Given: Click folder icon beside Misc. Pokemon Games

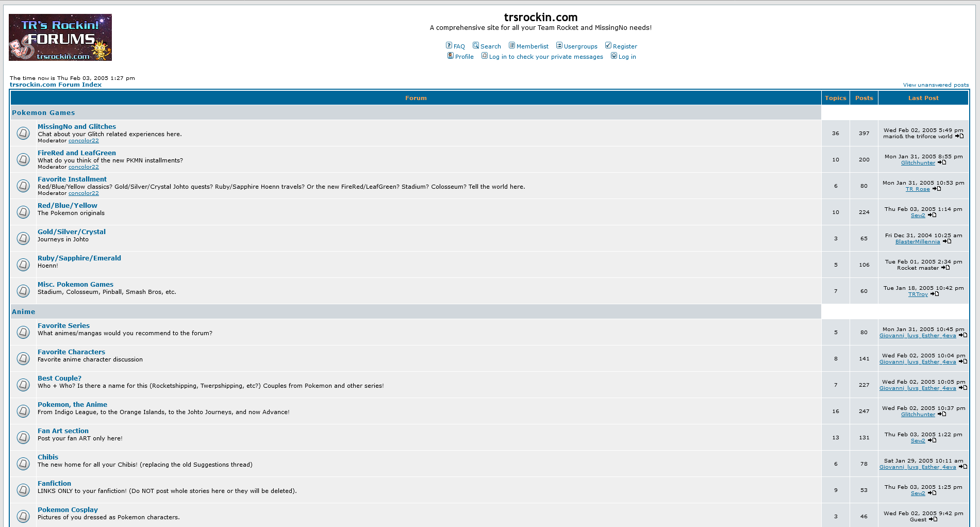Looking at the screenshot, I should (23, 291).
